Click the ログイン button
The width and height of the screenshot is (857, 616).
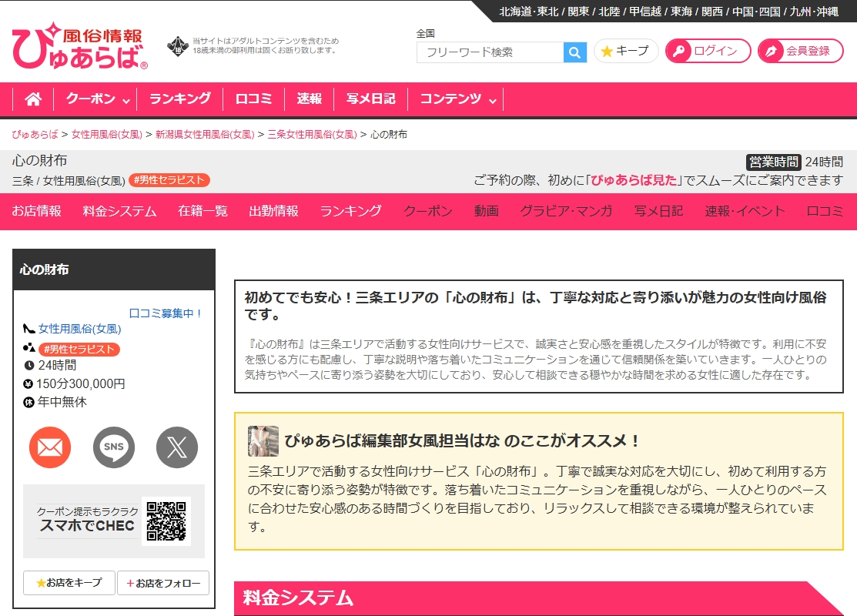pos(708,51)
